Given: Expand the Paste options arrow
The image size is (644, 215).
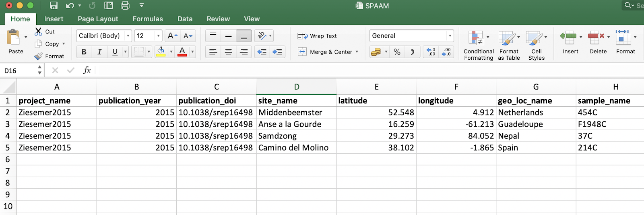Looking at the screenshot, I should [x=26, y=37].
